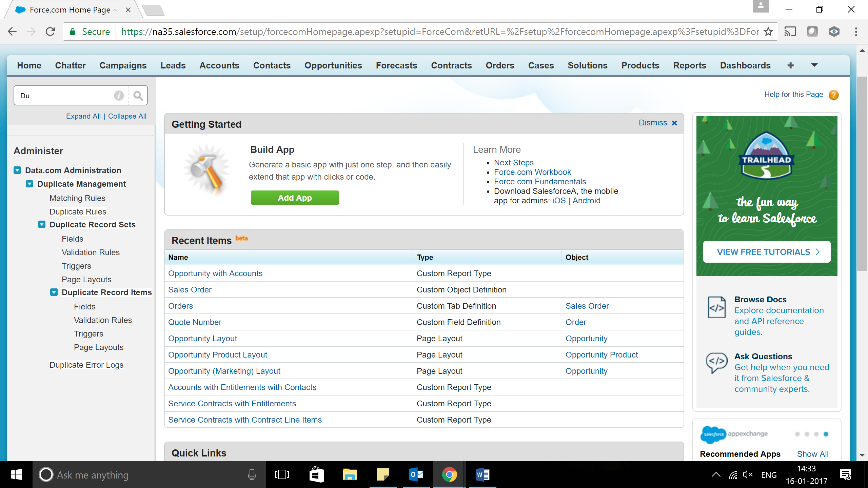This screenshot has height=488, width=868.
Task: Open Duplicate Rules in sidebar
Action: point(78,212)
